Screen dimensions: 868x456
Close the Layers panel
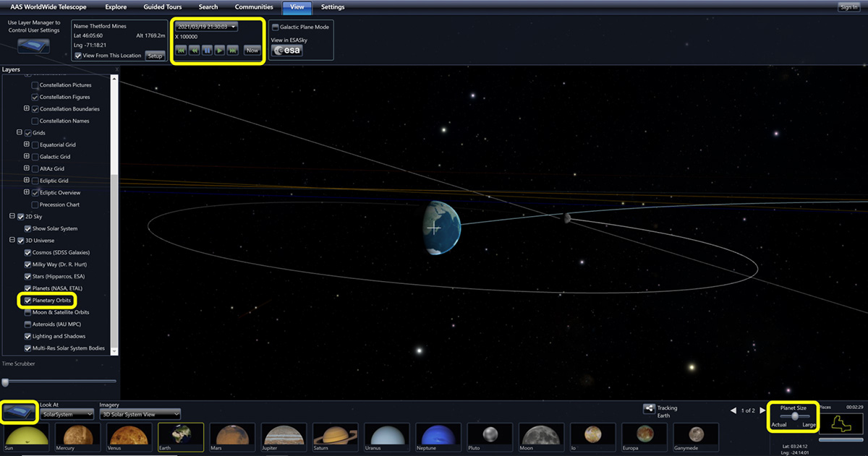pyautogui.click(x=117, y=70)
